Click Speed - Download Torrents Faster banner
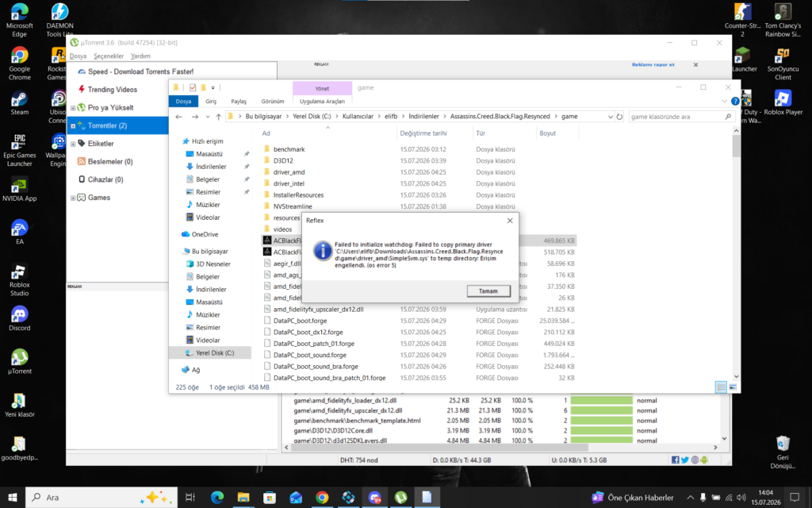This screenshot has width=812, height=508. click(140, 71)
